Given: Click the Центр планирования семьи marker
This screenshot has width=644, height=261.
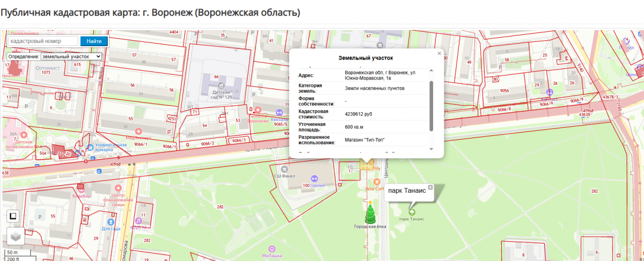Looking at the screenshot, I should pos(118,188).
